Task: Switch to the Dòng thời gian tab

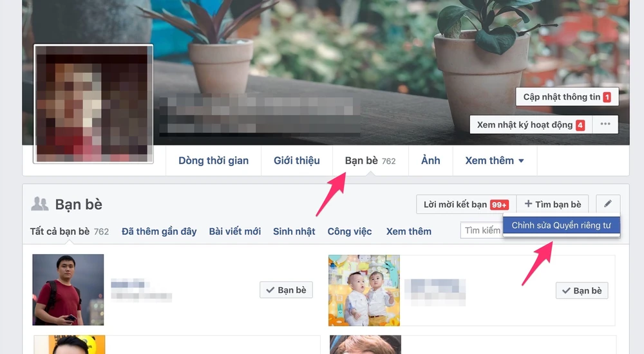Action: pos(213,160)
